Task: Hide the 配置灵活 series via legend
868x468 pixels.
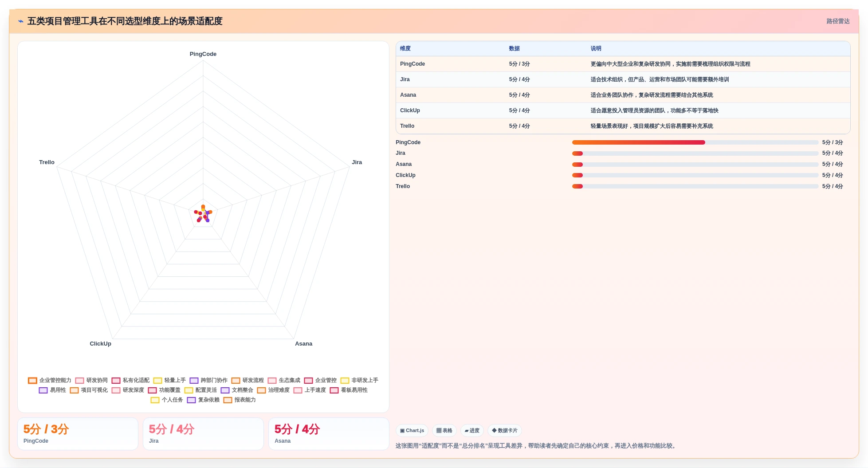Action: pyautogui.click(x=200, y=390)
